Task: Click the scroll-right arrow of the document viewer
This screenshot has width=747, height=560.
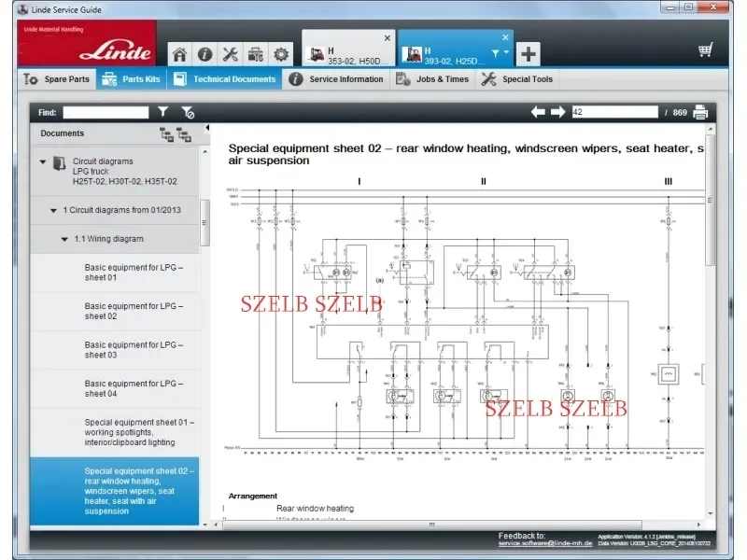Action: (x=698, y=525)
